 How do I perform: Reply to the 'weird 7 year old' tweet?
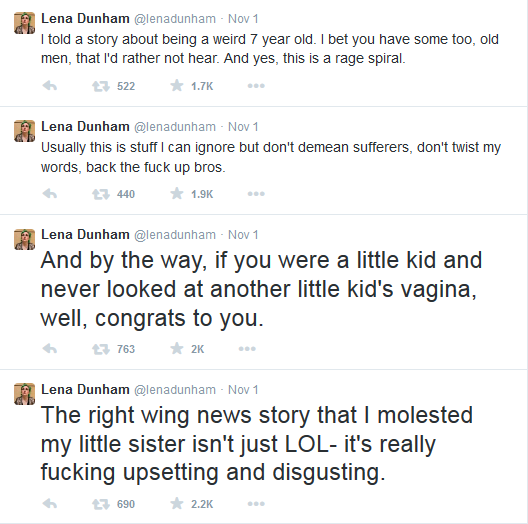(50, 86)
